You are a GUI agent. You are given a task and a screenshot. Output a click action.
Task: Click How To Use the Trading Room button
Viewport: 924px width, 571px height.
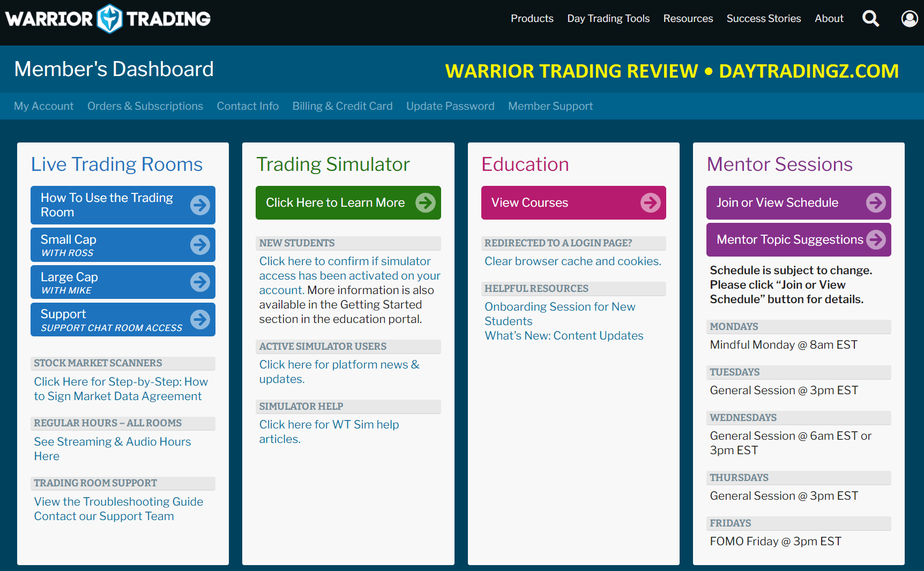[x=123, y=205]
